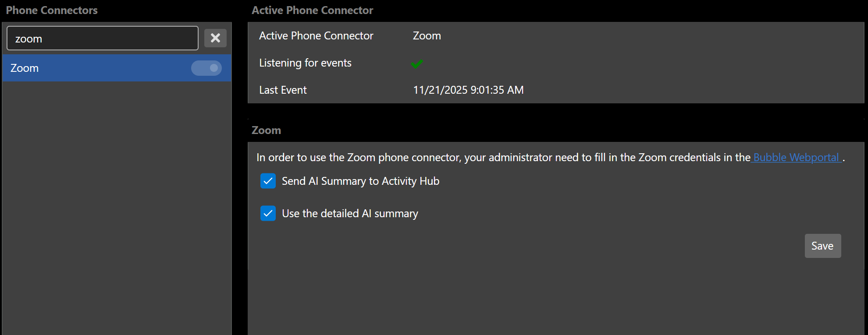
Task: Click the active connector value Zoom
Action: [427, 36]
